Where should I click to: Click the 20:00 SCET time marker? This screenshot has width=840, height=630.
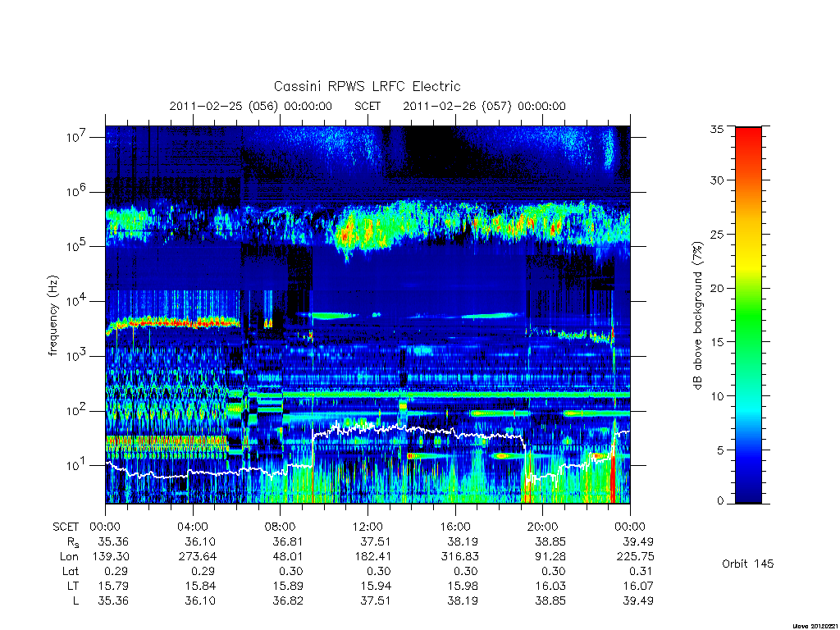pos(542,527)
